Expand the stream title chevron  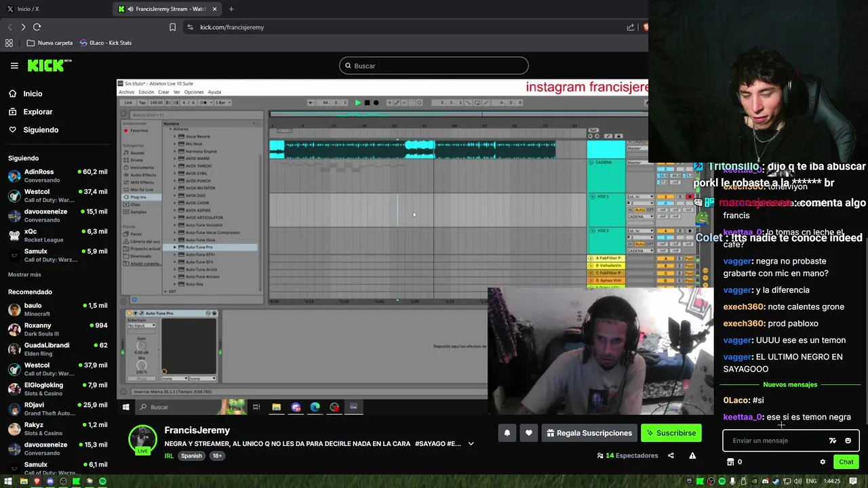coord(471,444)
